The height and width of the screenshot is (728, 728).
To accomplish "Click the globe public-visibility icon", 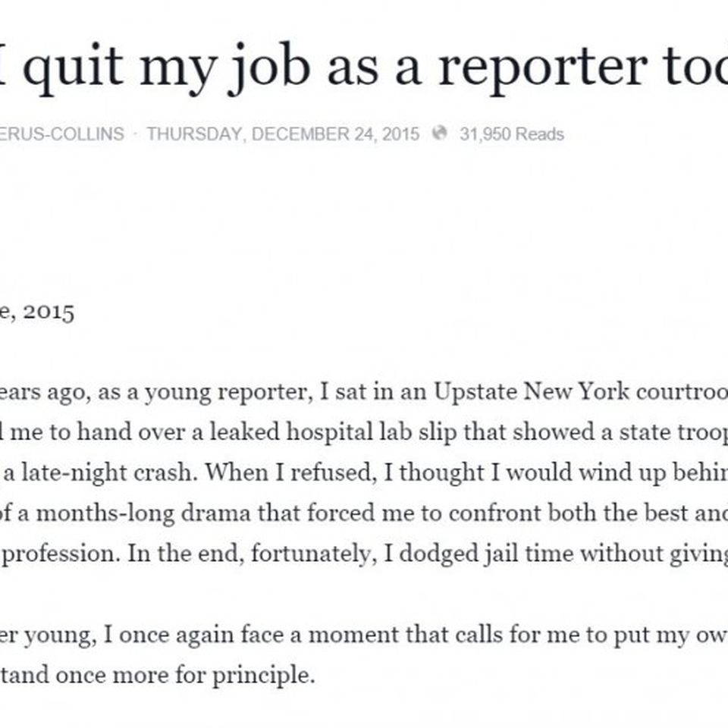I will tap(439, 133).
